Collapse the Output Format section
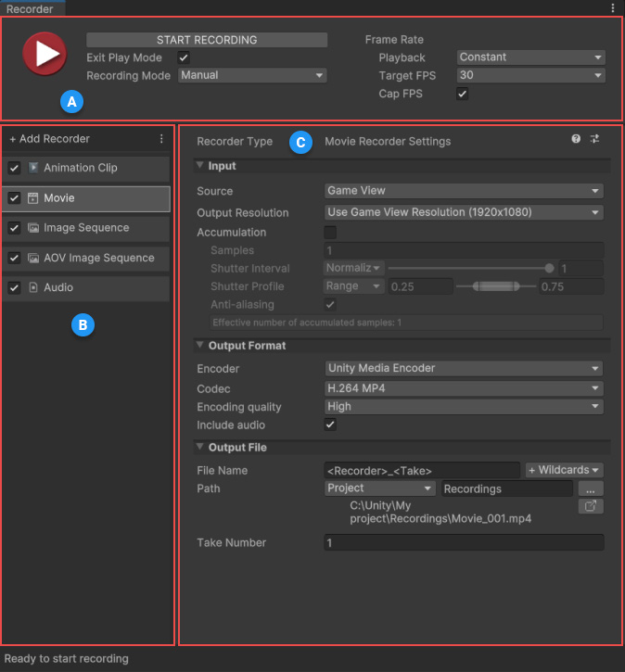Screen dimensions: 625x672 pyautogui.click(x=199, y=345)
